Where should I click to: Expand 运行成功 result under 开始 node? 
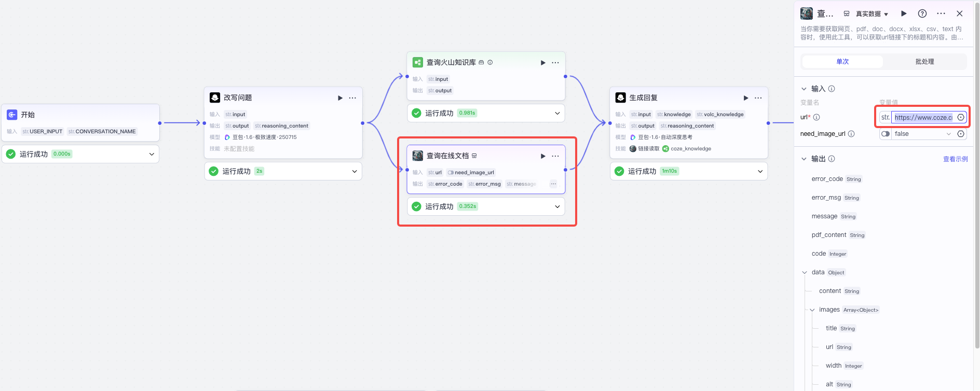point(152,154)
